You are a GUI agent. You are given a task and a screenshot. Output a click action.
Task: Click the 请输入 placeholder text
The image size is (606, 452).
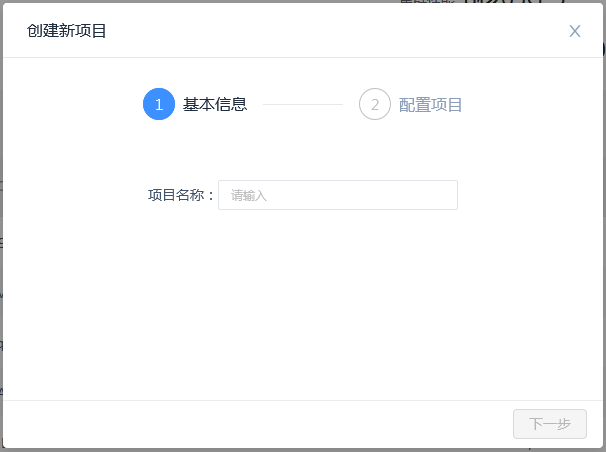[249, 196]
